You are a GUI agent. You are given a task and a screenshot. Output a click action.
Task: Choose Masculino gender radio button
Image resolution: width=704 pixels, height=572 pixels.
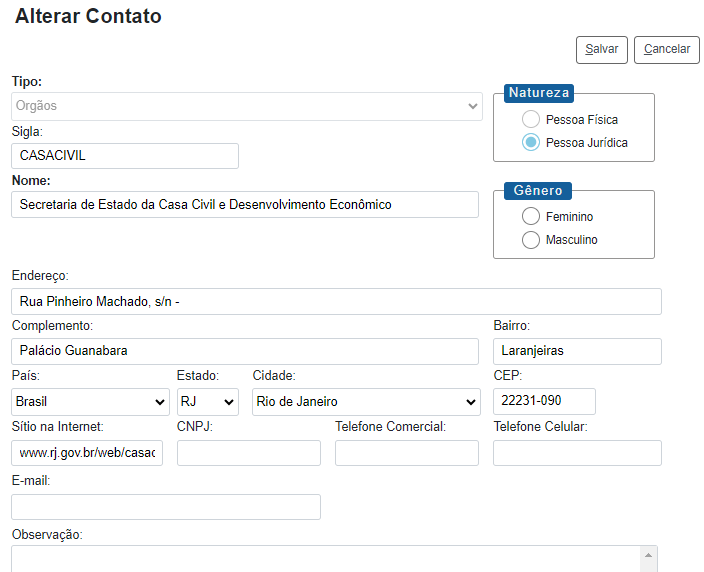click(531, 240)
